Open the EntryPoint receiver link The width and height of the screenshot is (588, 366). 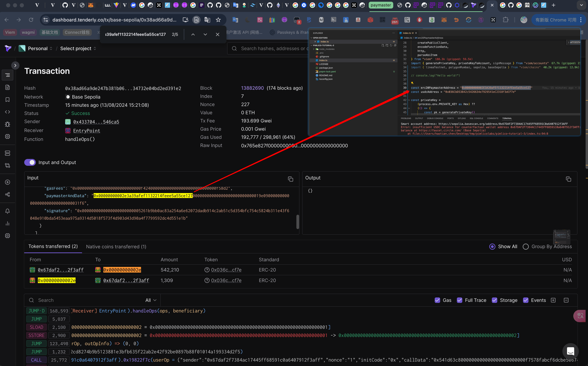pyautogui.click(x=87, y=131)
